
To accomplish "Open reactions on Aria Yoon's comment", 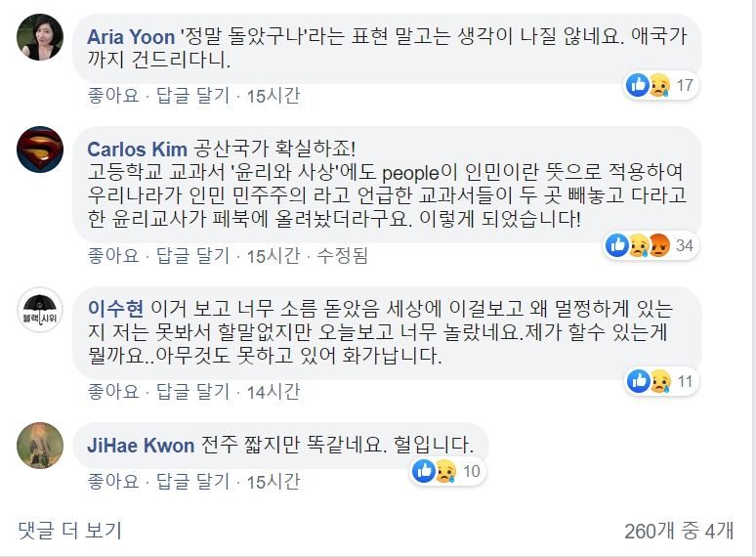I will [659, 85].
